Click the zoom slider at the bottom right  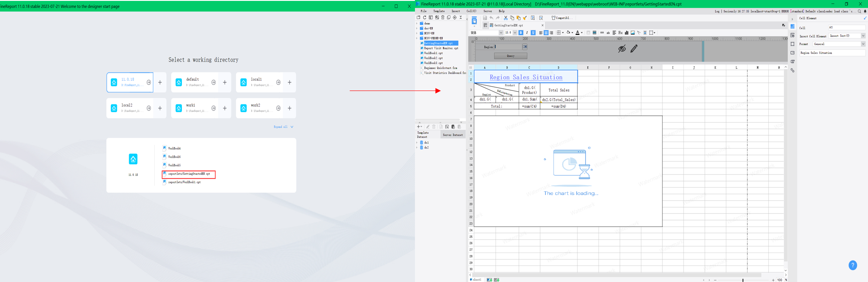click(743, 280)
